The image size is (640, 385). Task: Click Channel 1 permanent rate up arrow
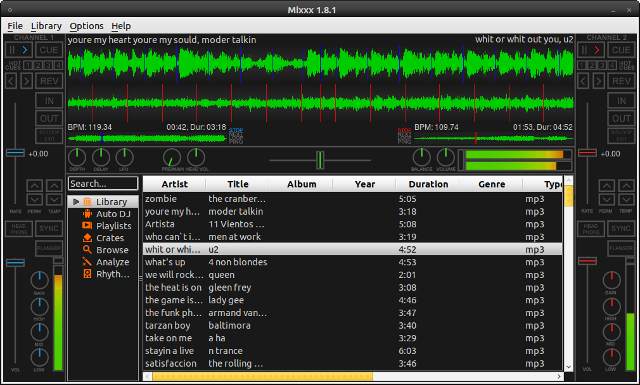[x=35, y=186]
